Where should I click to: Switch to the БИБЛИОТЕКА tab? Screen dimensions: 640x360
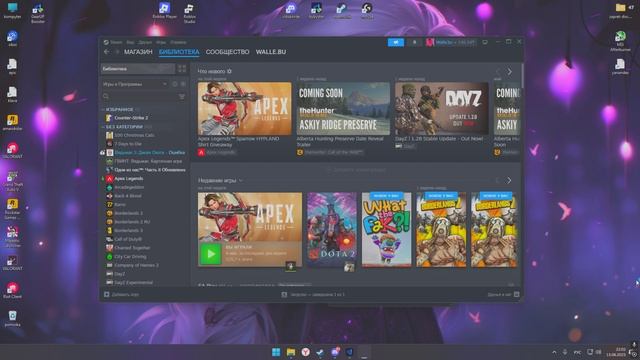pyautogui.click(x=179, y=52)
